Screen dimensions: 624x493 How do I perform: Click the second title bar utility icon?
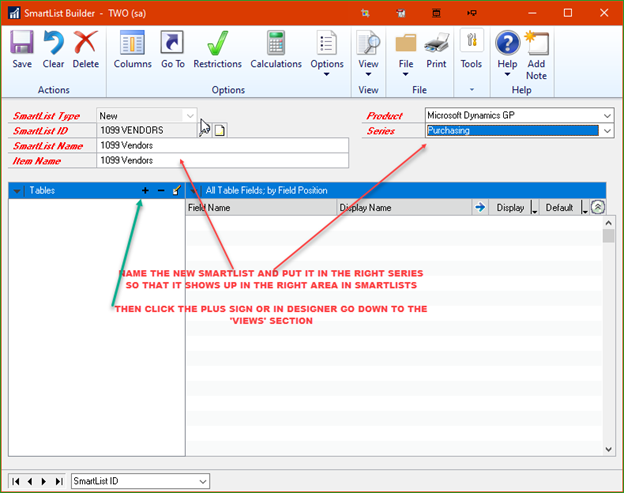(x=401, y=13)
